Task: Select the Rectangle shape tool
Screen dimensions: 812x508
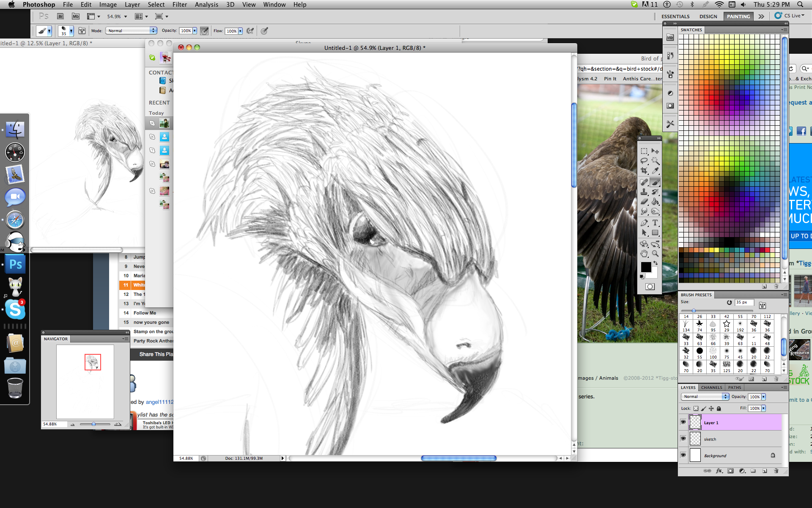Action: (655, 232)
